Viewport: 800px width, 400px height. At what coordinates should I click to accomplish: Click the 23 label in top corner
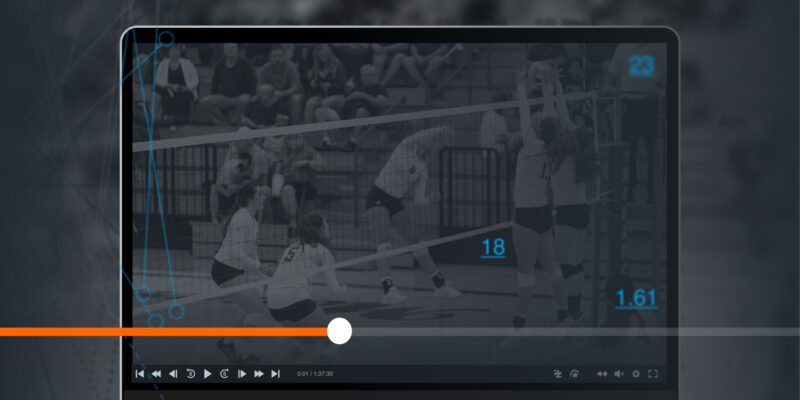coord(641,67)
